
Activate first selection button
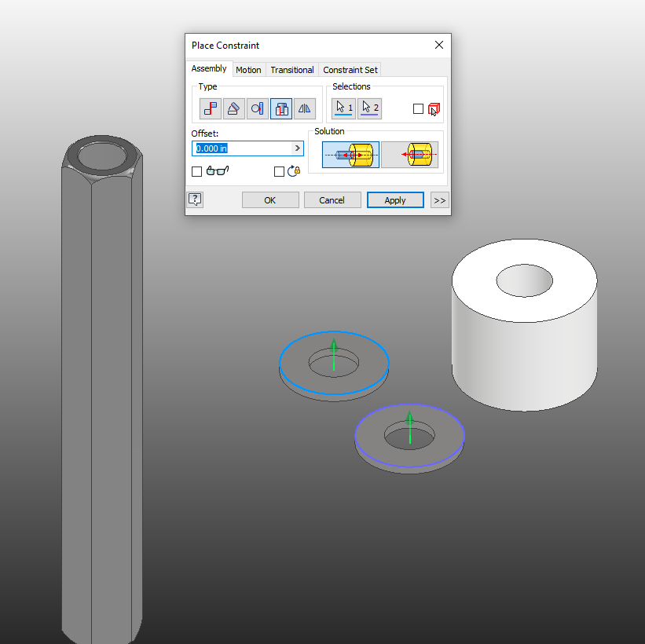(x=343, y=108)
